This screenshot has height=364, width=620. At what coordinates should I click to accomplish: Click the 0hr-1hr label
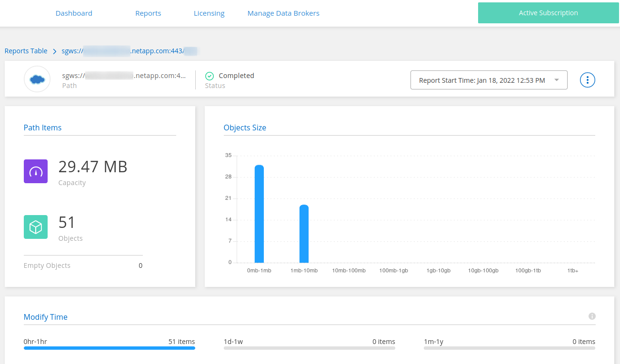[35, 342]
